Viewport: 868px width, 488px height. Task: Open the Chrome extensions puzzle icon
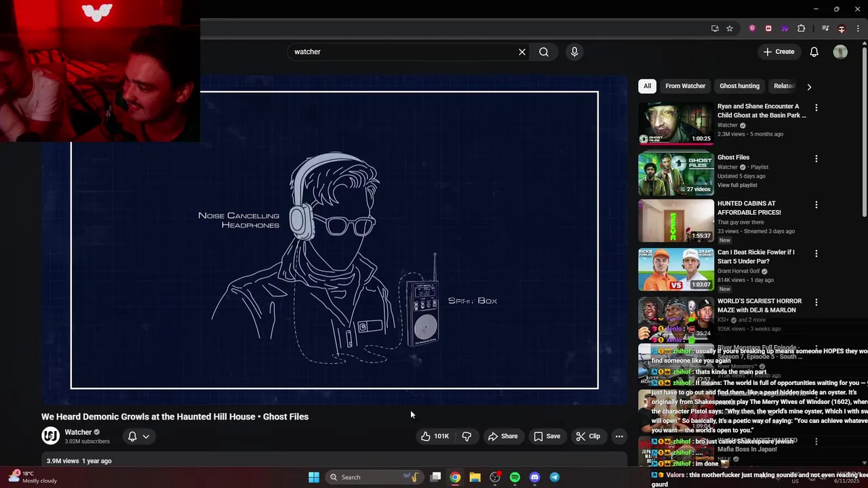coord(802,28)
